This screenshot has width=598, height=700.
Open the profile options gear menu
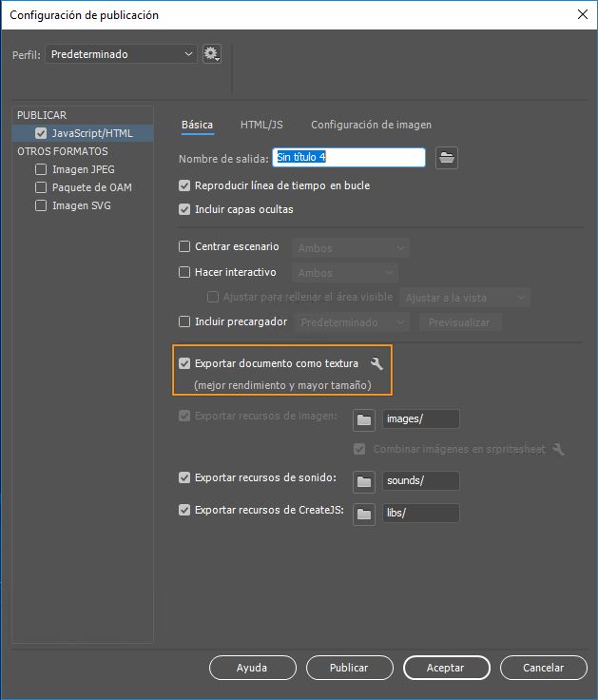coord(211,54)
